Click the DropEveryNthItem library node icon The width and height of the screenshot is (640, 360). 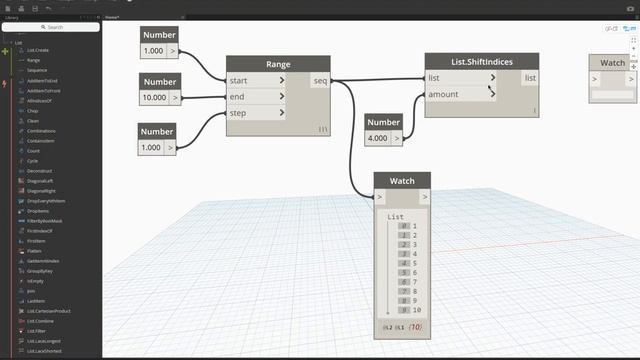(x=21, y=201)
